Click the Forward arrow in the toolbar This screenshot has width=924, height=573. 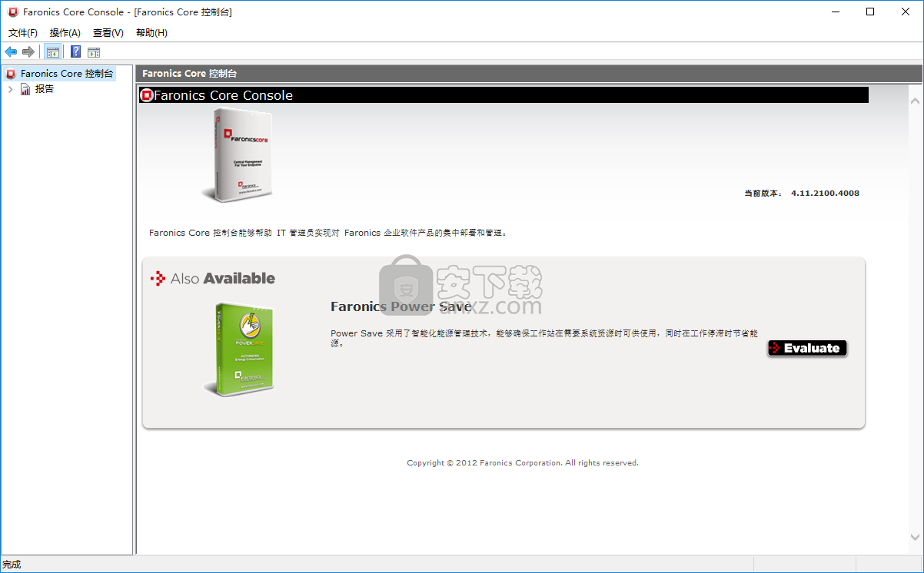coord(28,51)
